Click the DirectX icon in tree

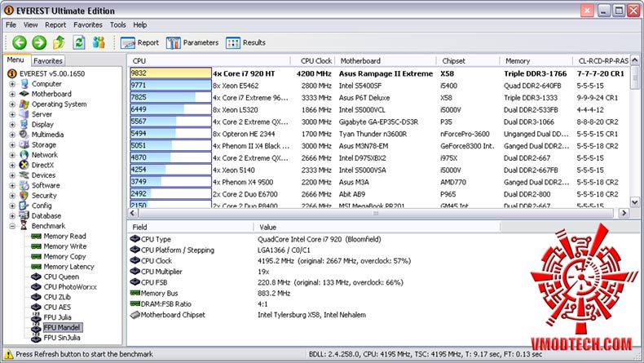(x=24, y=166)
